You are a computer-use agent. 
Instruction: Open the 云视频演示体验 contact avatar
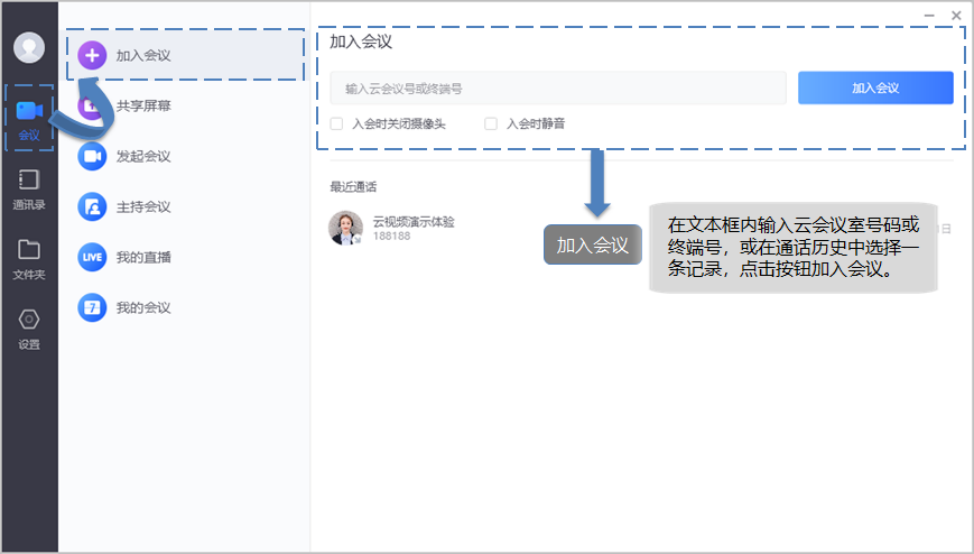[345, 228]
